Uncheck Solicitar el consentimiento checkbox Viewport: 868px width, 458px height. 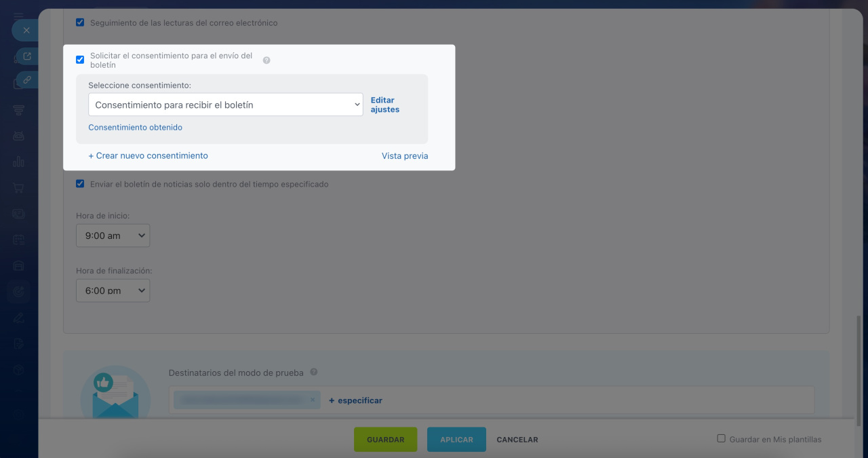click(x=80, y=60)
